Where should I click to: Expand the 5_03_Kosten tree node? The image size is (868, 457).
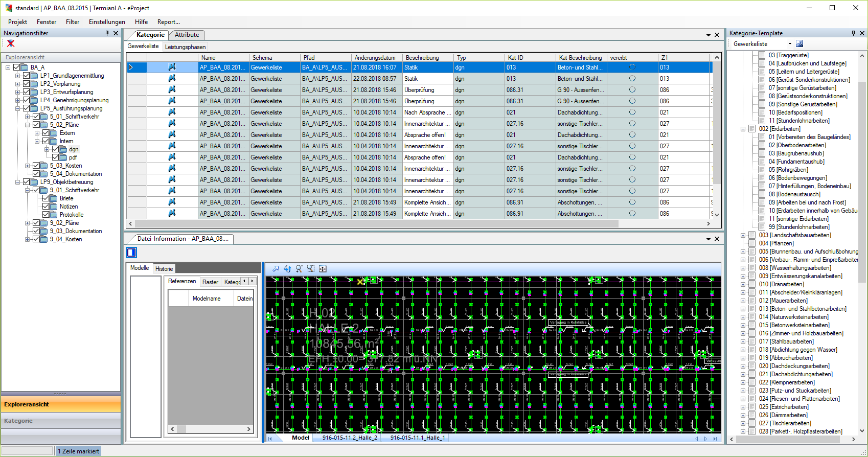click(x=27, y=166)
